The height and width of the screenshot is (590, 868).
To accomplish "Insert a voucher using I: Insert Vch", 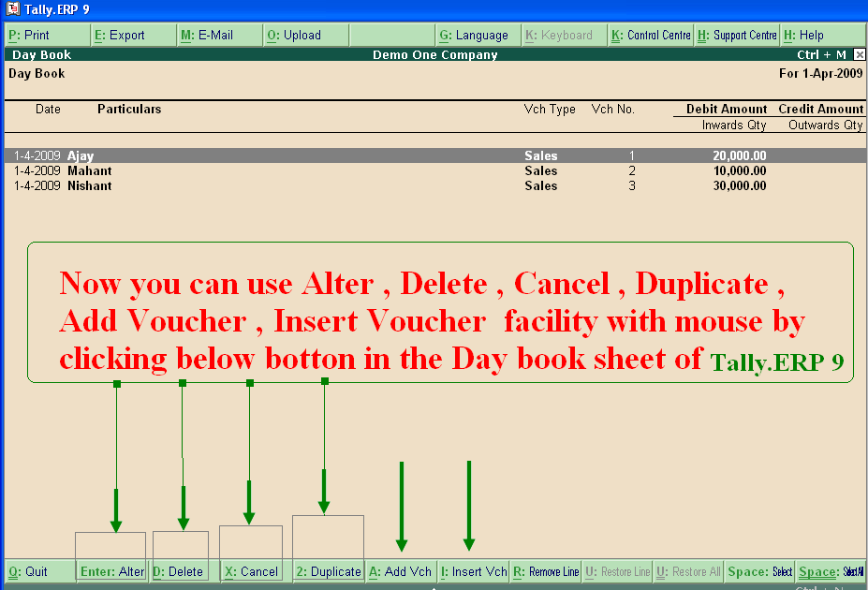I will click(x=473, y=571).
